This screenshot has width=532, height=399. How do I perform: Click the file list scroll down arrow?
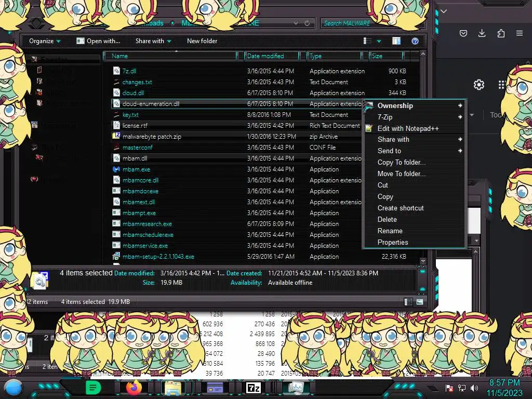(x=423, y=261)
